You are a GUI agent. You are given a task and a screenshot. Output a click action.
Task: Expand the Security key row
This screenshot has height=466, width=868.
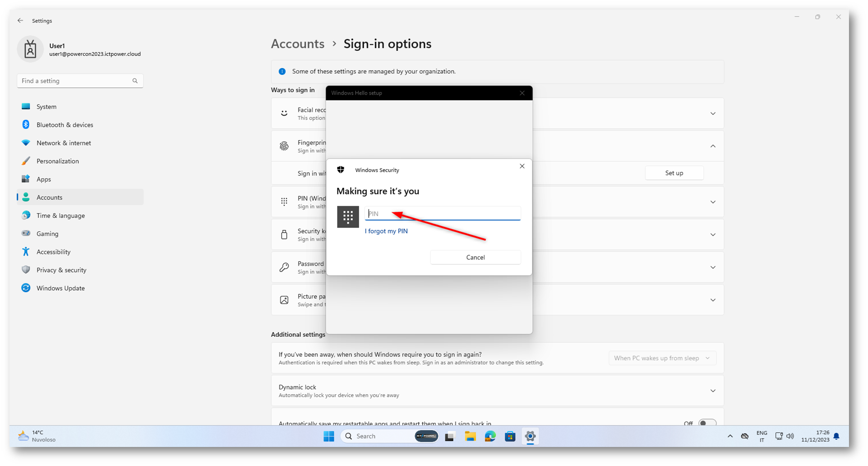click(713, 234)
